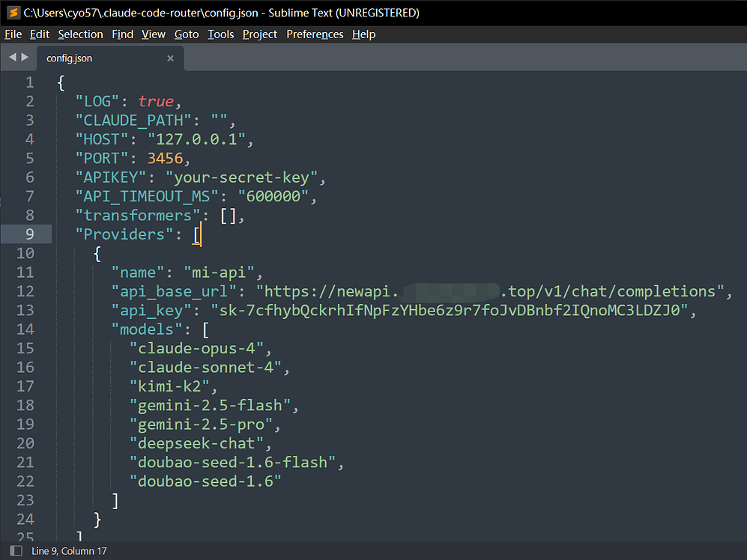Click line number 9 in the gutter
This screenshot has width=747, height=560.
29,234
